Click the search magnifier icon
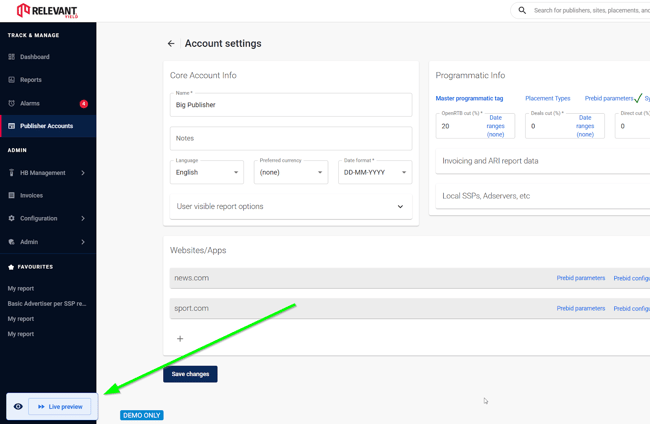 pos(522,10)
